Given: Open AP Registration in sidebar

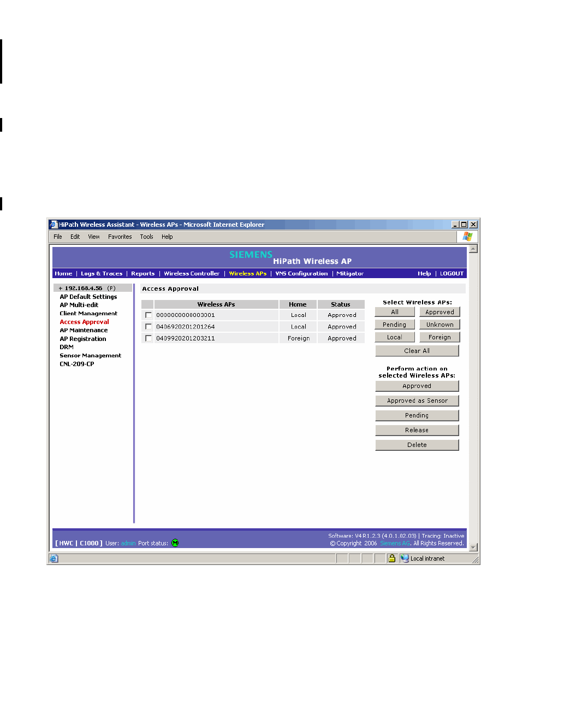Looking at the screenshot, I should [83, 339].
